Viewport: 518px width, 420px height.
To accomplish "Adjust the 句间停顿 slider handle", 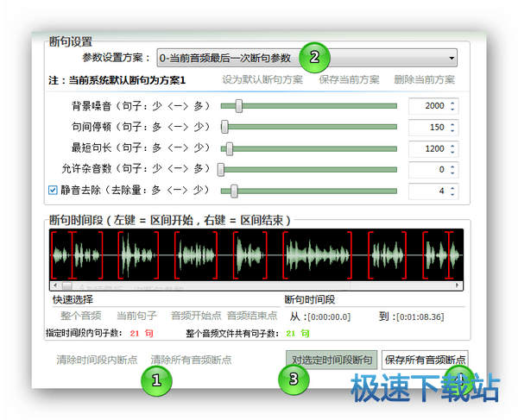I will 224,127.
